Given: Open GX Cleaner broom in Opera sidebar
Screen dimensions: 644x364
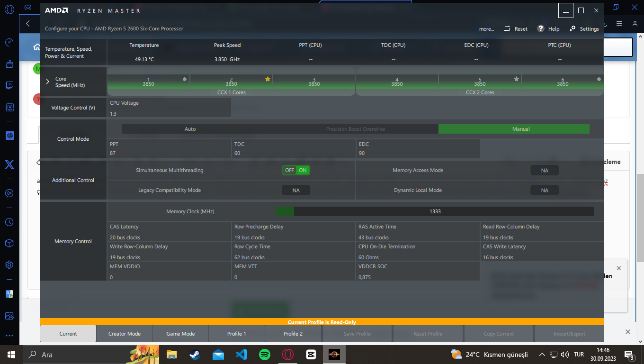Looking at the screenshot, I should 9,64.
